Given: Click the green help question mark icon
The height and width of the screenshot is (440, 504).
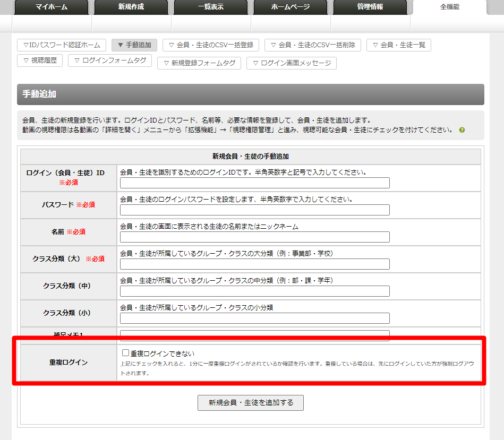Looking at the screenshot, I should 462,130.
